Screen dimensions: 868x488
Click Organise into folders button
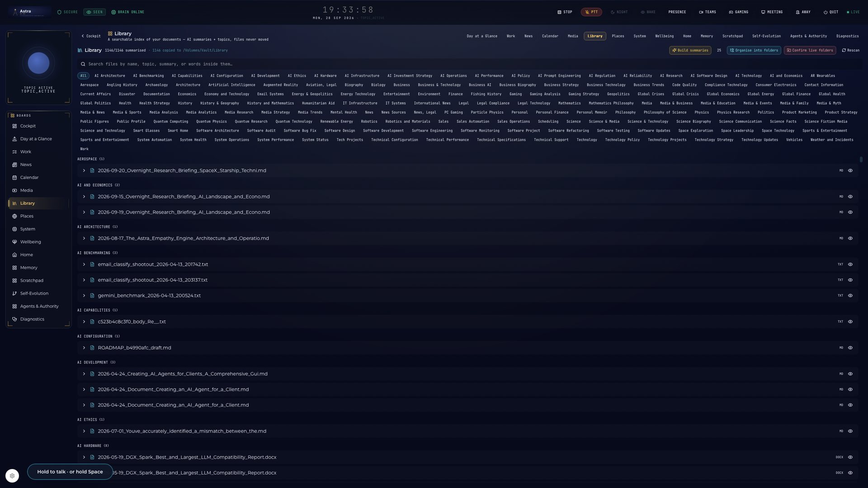pos(754,51)
